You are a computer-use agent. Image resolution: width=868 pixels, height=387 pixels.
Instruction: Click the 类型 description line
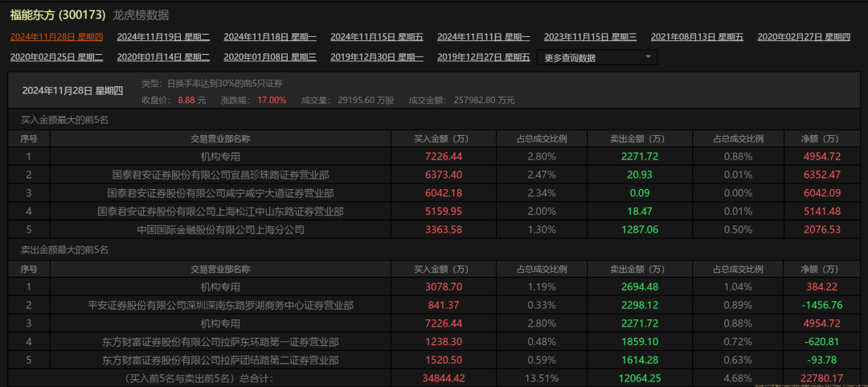212,83
